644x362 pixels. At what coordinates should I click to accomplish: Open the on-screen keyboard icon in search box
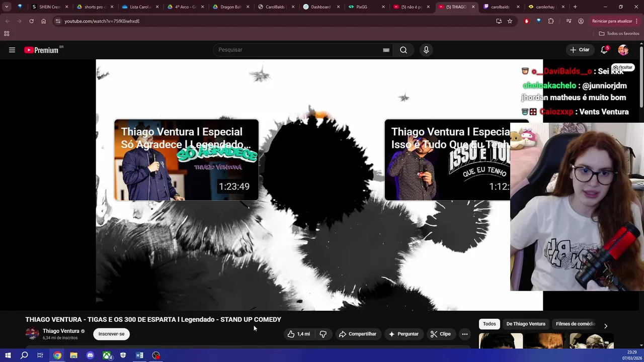click(386, 50)
